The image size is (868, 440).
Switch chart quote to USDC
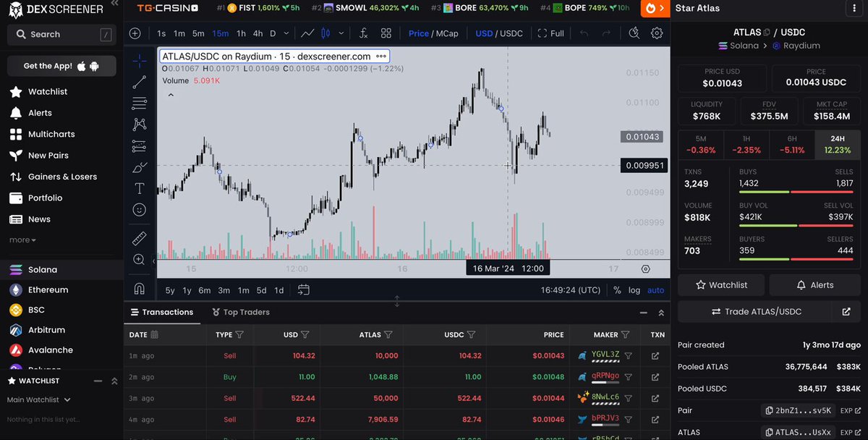coord(512,33)
